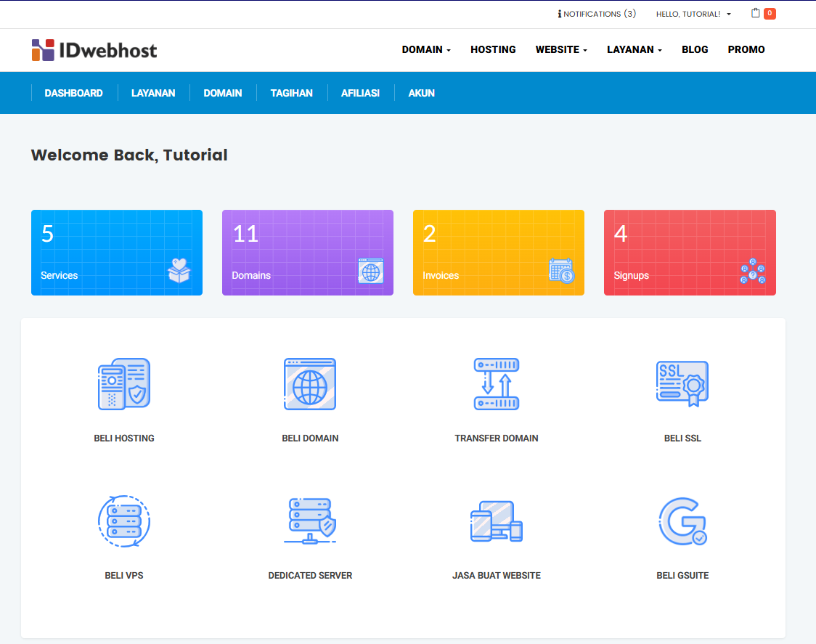The width and height of the screenshot is (816, 644).
Task: Click the notifications info icon
Action: (560, 14)
